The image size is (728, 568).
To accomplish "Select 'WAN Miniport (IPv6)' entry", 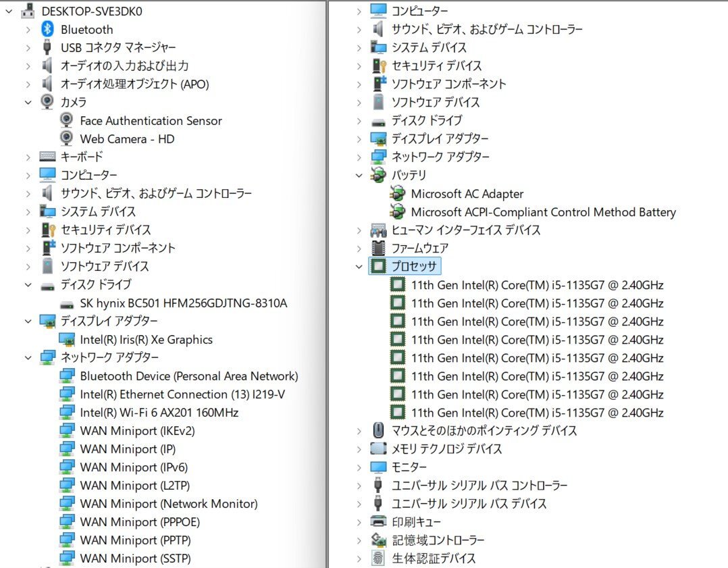I will [134, 467].
